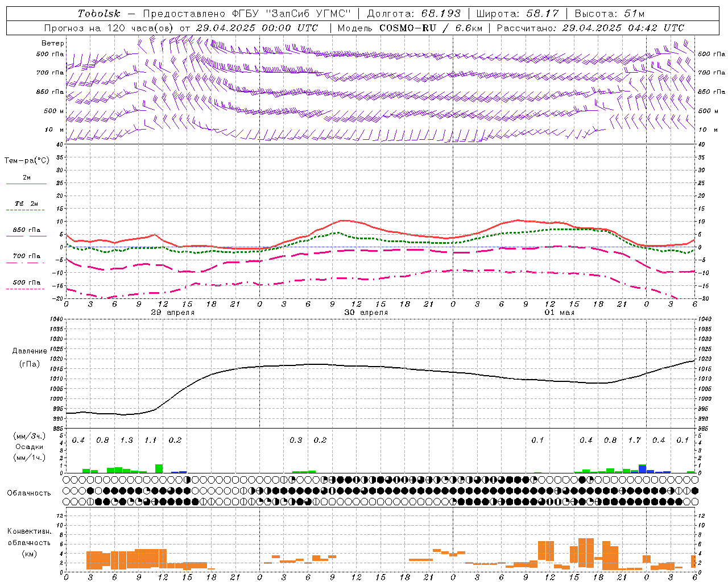Image resolution: width=728 pixels, height=582 pixels.
Task: Click the solid '2м' temperature legend line
Action: (26, 184)
